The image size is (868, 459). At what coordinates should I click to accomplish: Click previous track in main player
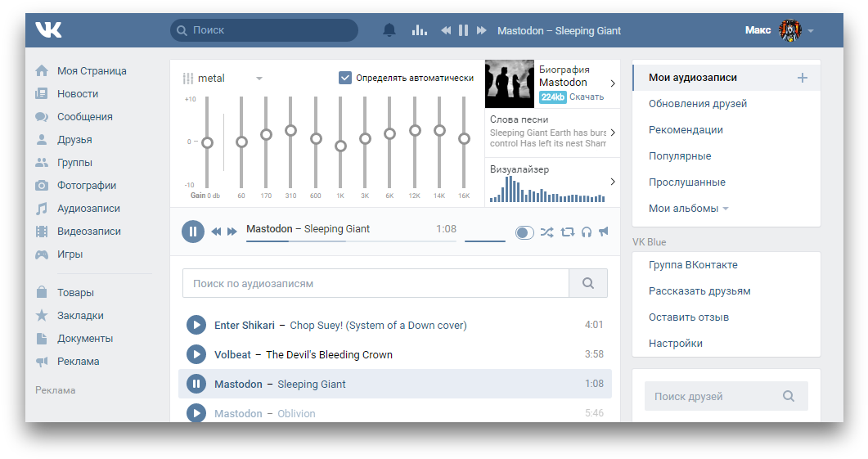216,232
